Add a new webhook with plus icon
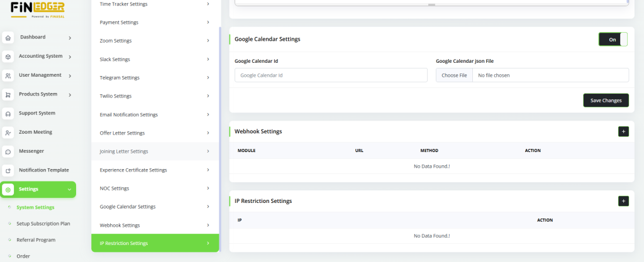 (623, 131)
